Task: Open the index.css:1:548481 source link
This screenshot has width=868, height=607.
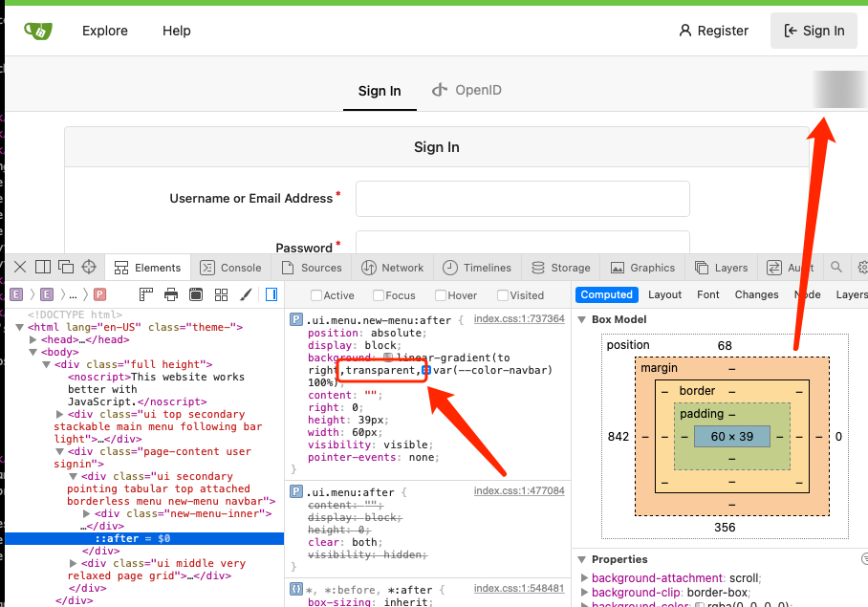Action: click(519, 588)
